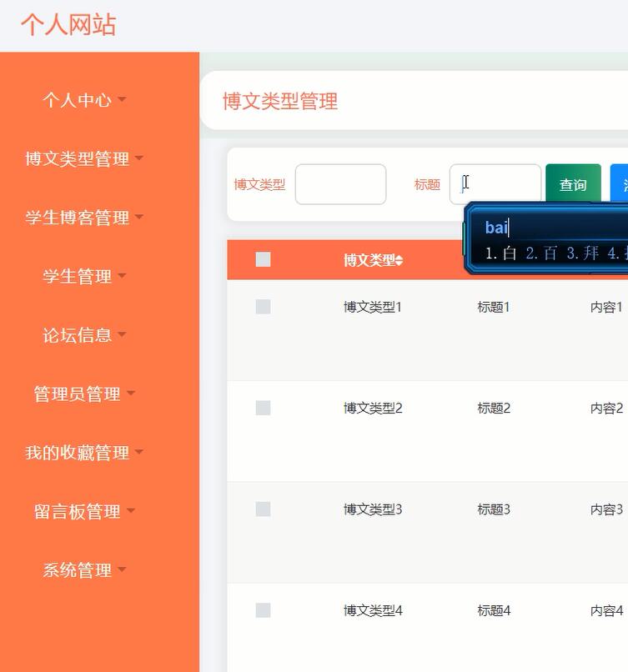Screen dimensions: 628x672
Task: Click the 内容1 cell
Action: click(606, 307)
